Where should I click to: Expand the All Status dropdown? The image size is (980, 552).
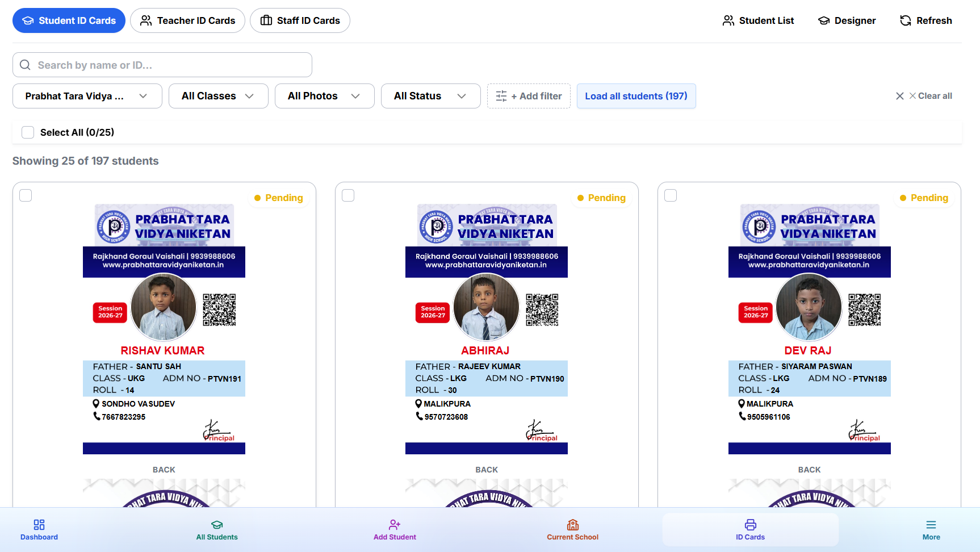point(431,96)
